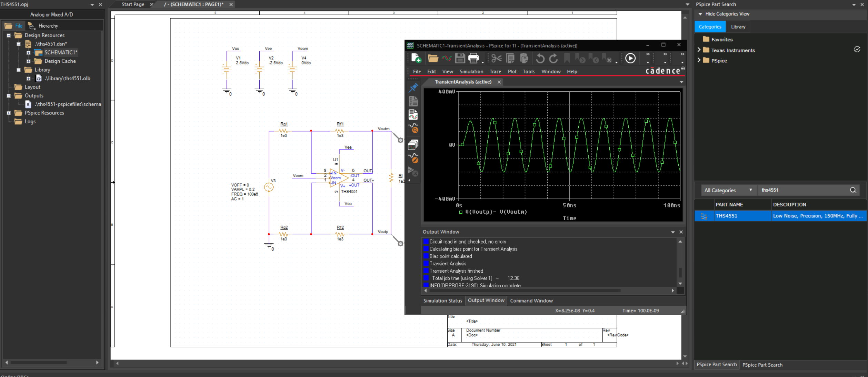This screenshot has width=868, height=377.
Task: Click the project panel horizontal scrollbar
Action: click(38, 363)
